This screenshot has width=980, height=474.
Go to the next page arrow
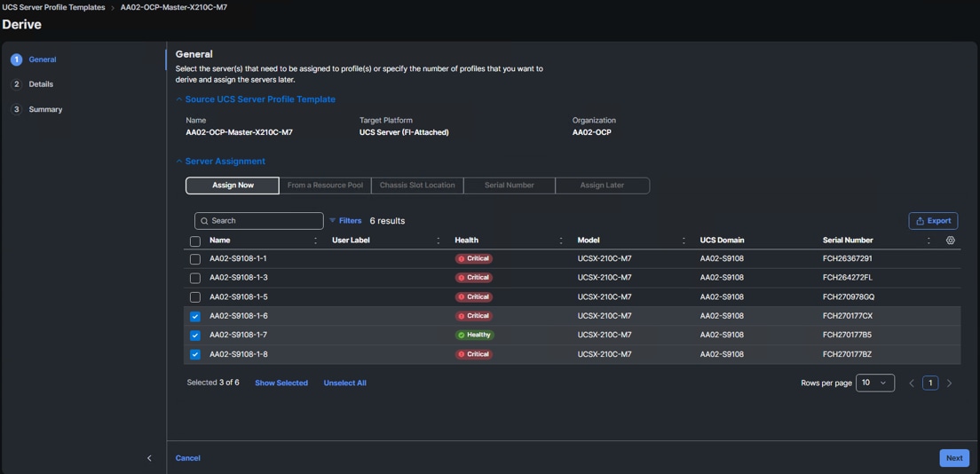tap(949, 383)
